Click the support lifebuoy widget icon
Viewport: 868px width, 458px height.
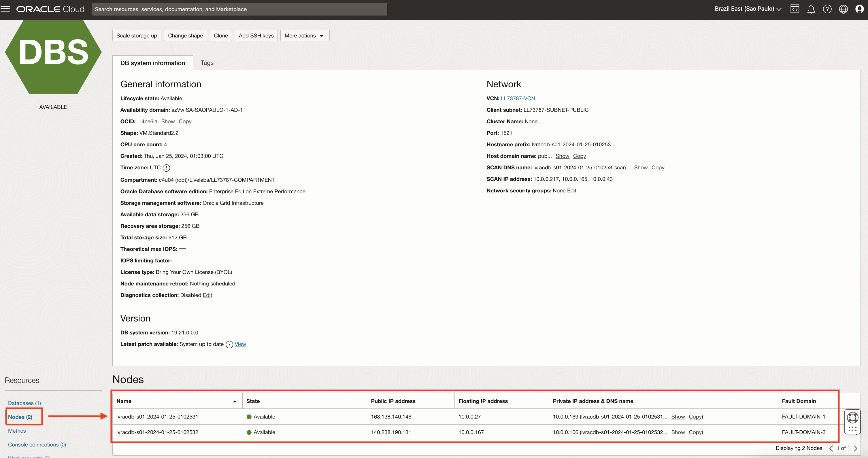tap(852, 417)
